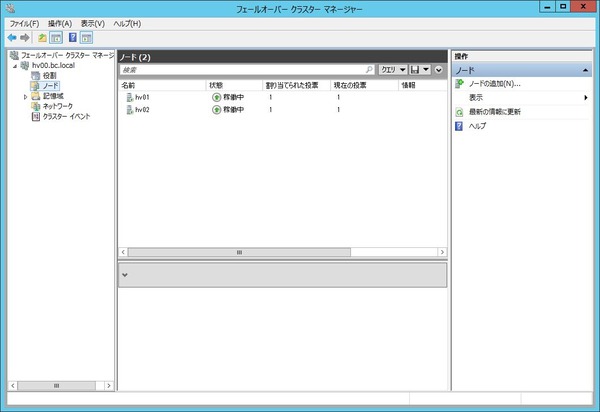
Task: Click 最新の情報に更新 refresh action
Action: click(494, 112)
